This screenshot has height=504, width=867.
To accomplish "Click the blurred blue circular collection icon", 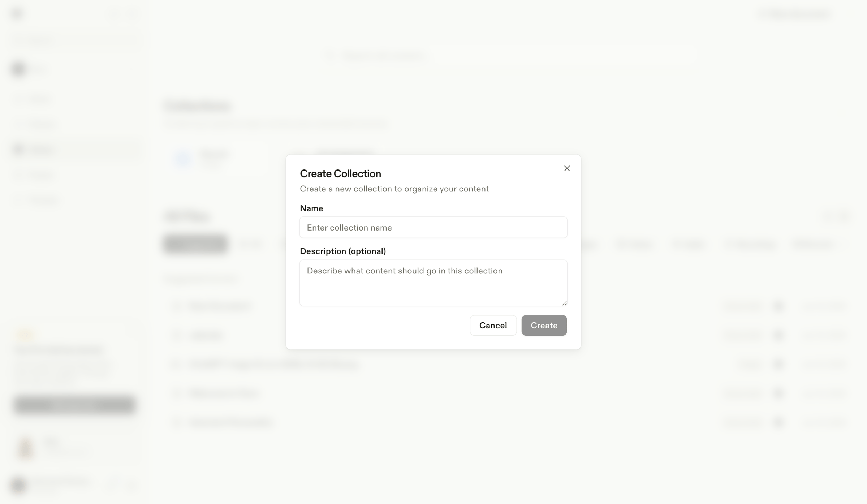I will [x=182, y=159].
